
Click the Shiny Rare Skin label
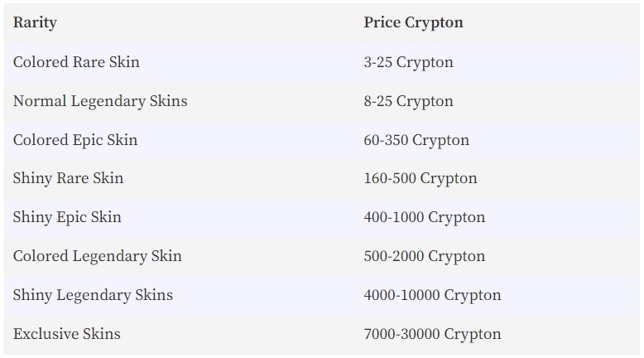pos(68,178)
